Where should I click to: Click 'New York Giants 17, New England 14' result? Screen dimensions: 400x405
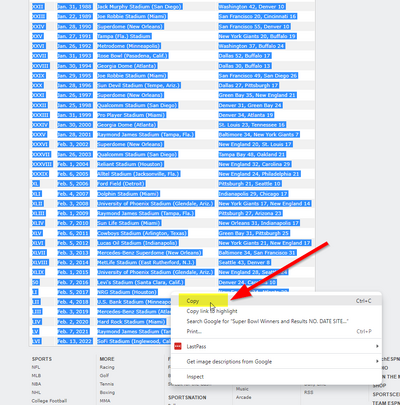tap(265, 204)
